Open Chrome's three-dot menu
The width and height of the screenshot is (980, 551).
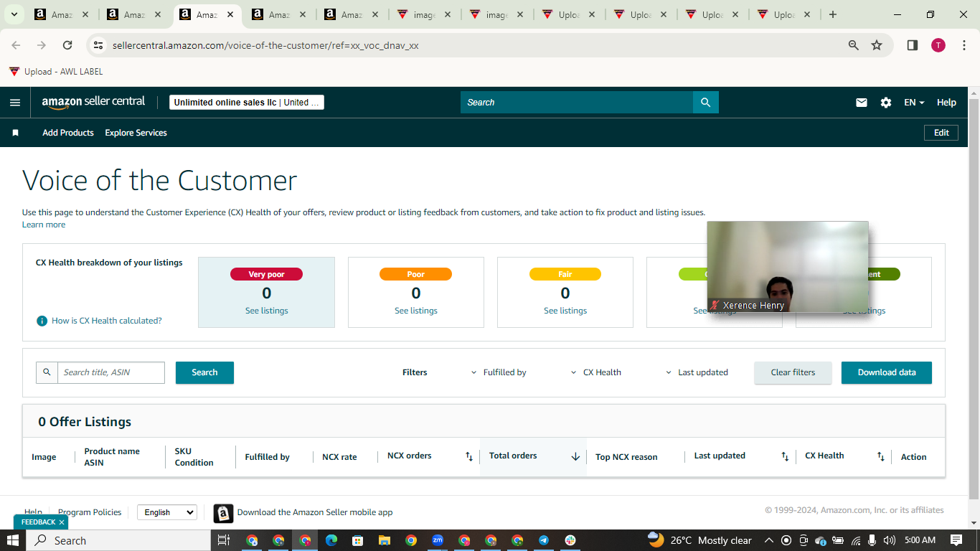(x=964, y=45)
